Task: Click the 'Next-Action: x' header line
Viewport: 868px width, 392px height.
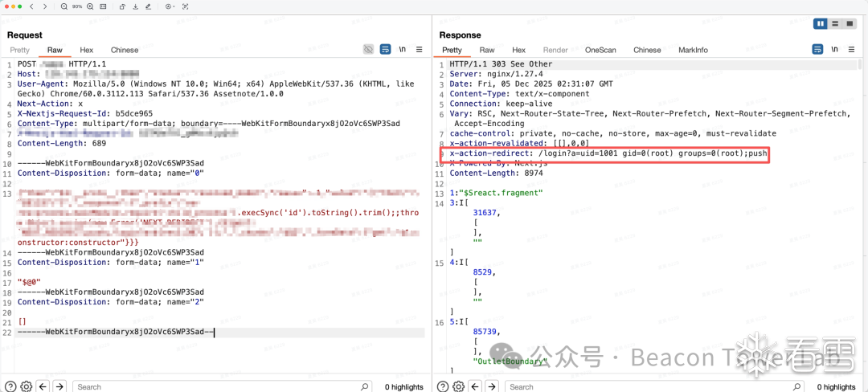Action: point(51,104)
